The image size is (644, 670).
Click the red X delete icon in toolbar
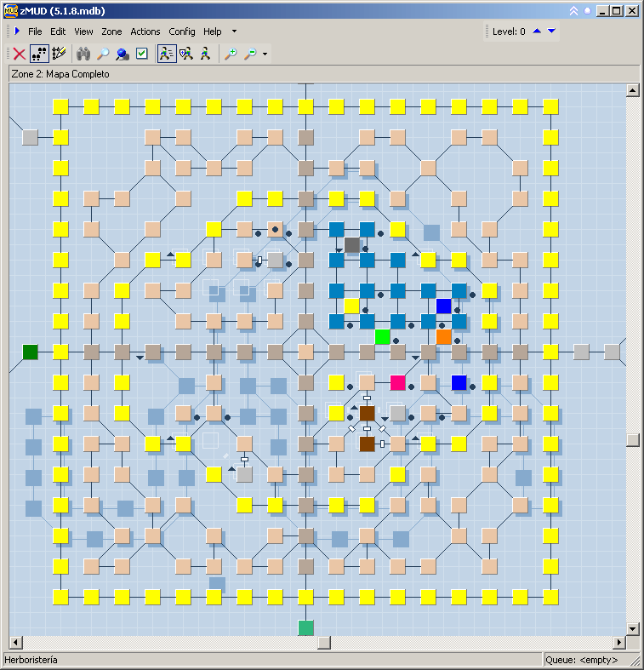[x=19, y=54]
